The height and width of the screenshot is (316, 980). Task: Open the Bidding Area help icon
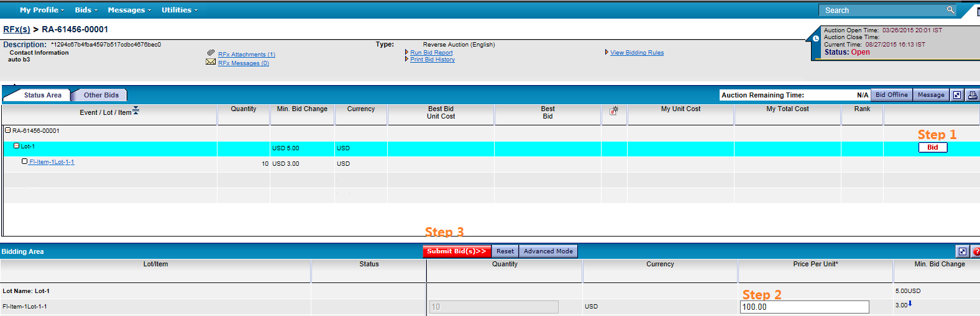(976, 251)
